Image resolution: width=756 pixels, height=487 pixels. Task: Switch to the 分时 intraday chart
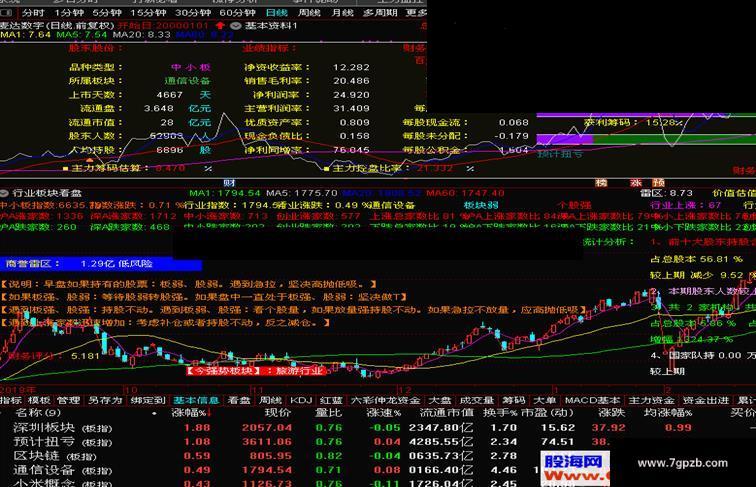(x=33, y=13)
